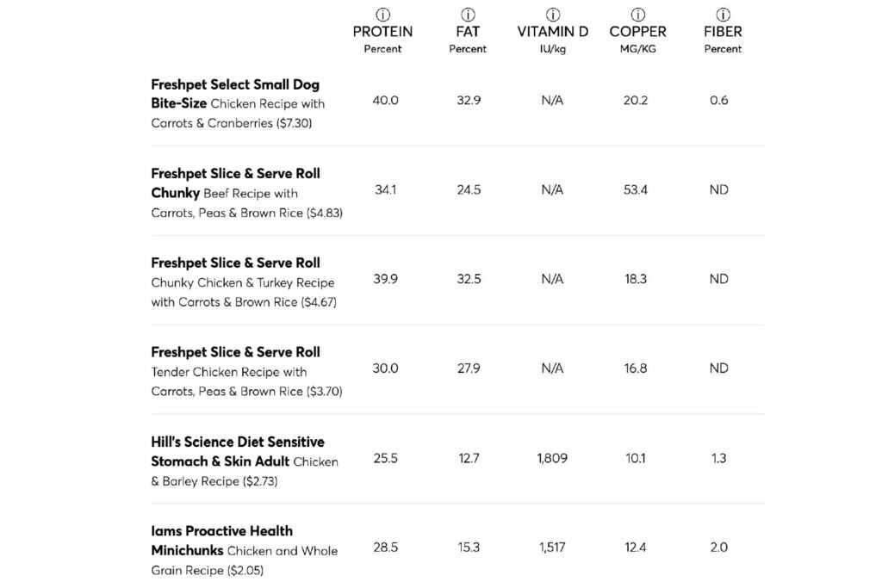
Task: Click the Fiber column header
Action: click(x=723, y=32)
